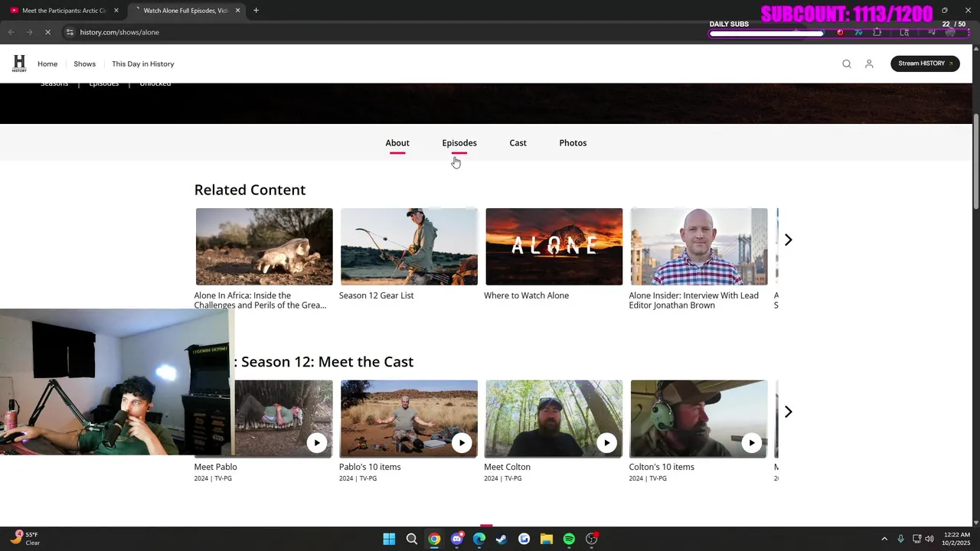
Task: Play the "Colton's 10 items" video
Action: pos(752,442)
